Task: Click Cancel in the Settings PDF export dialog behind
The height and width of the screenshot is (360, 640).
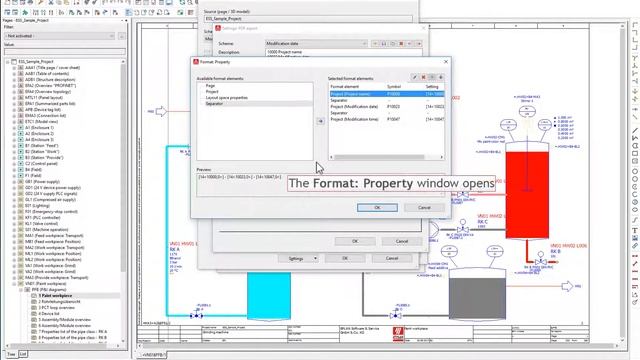Action: click(402, 241)
